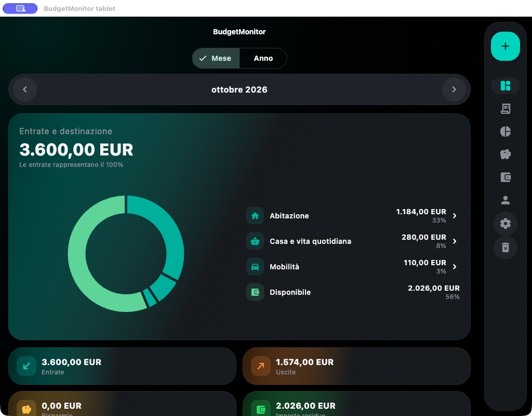Click the BudgetMonitor tablet device icon

[x=20, y=8]
